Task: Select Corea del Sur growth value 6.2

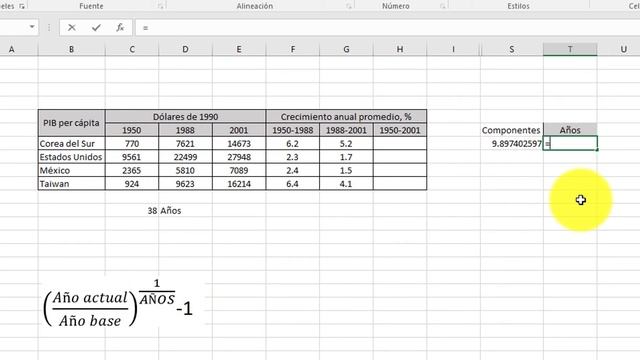Action: click(x=293, y=144)
